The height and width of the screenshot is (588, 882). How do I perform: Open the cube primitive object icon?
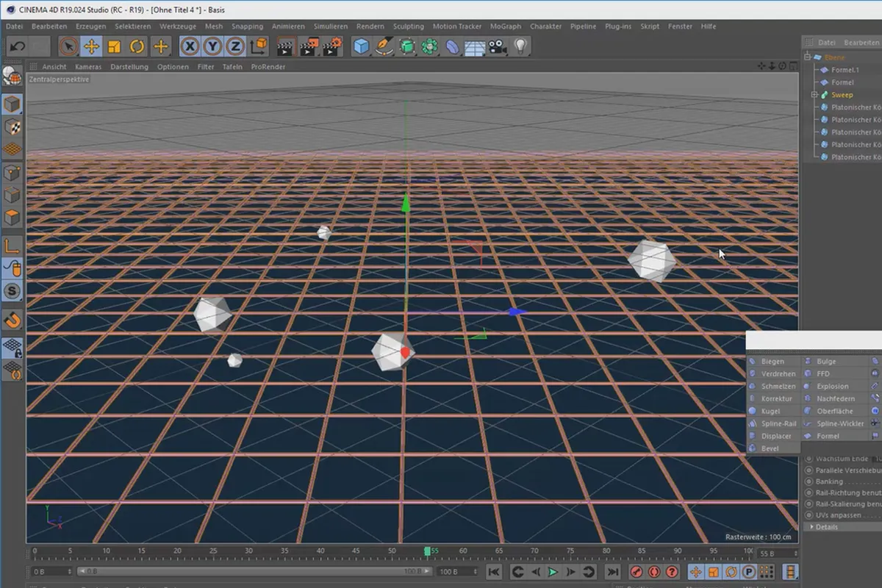pyautogui.click(x=361, y=46)
